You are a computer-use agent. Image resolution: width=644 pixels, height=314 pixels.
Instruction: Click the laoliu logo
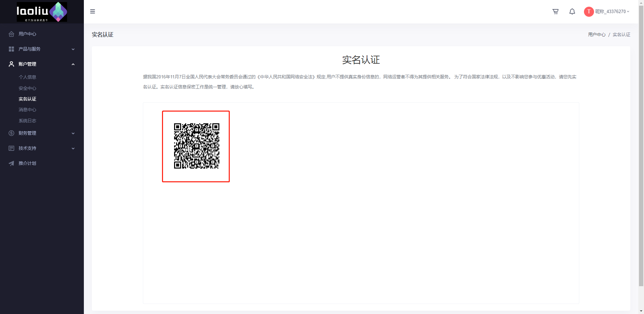[41, 12]
